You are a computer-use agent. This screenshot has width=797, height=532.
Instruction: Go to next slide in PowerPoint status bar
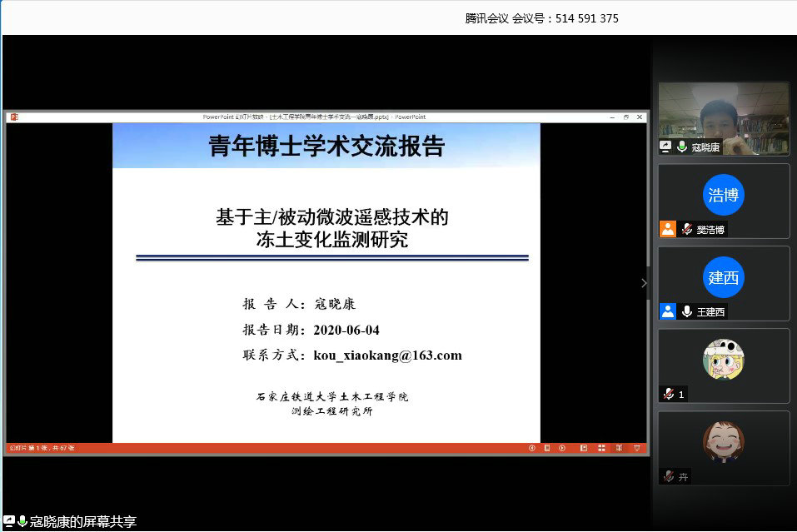click(x=562, y=448)
